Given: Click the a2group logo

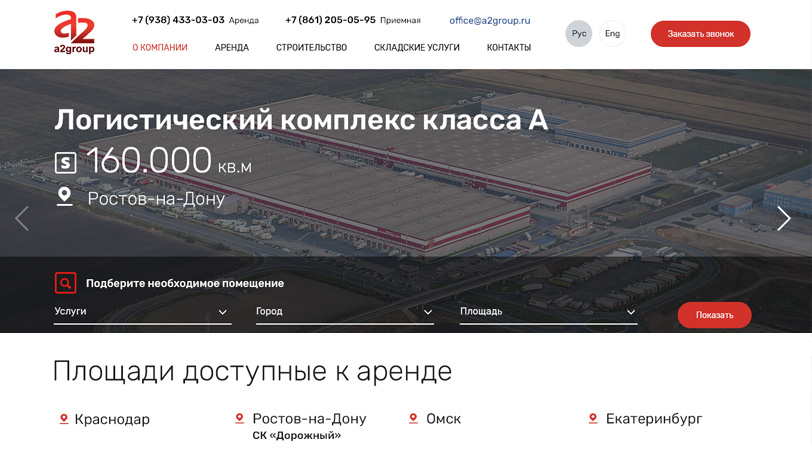Looking at the screenshot, I should coord(75,32).
